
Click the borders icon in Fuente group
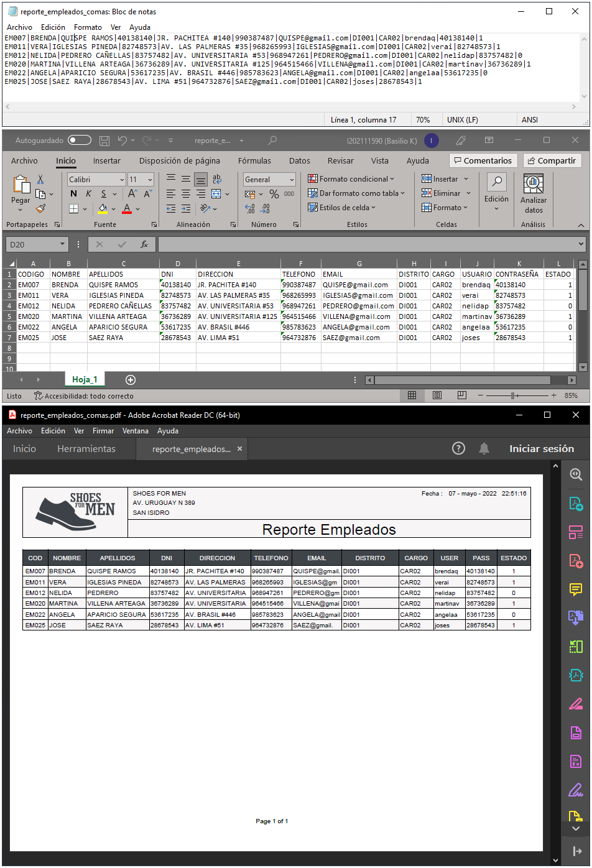[73, 209]
